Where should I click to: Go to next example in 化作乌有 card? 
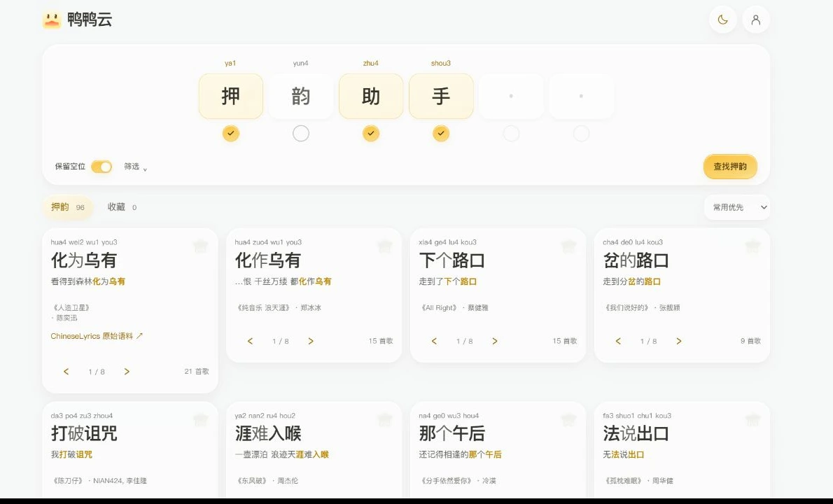coord(311,341)
